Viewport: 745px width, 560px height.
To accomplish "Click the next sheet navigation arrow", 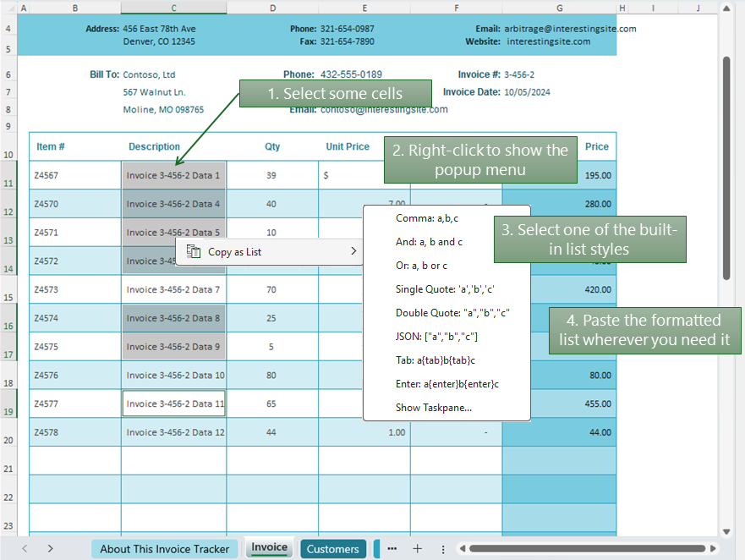I will pos(51,548).
